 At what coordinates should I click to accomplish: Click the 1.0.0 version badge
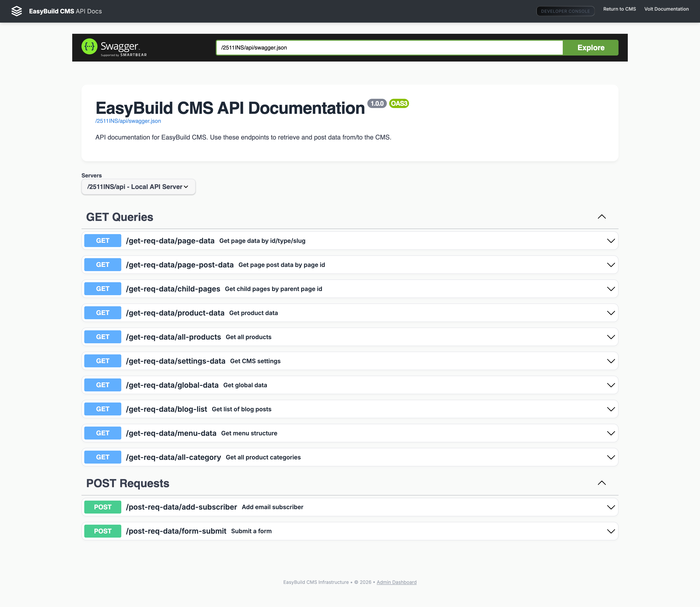pyautogui.click(x=377, y=104)
